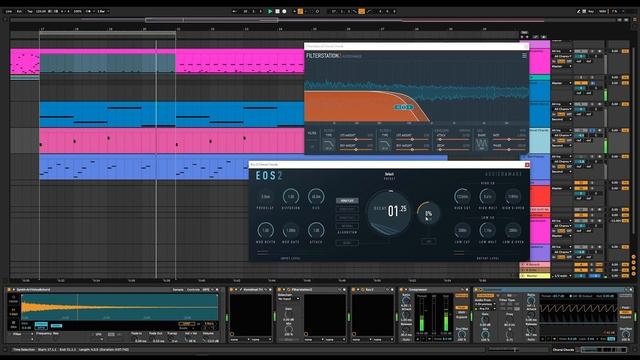Select the Filter 2 type shape icon

pos(384,144)
